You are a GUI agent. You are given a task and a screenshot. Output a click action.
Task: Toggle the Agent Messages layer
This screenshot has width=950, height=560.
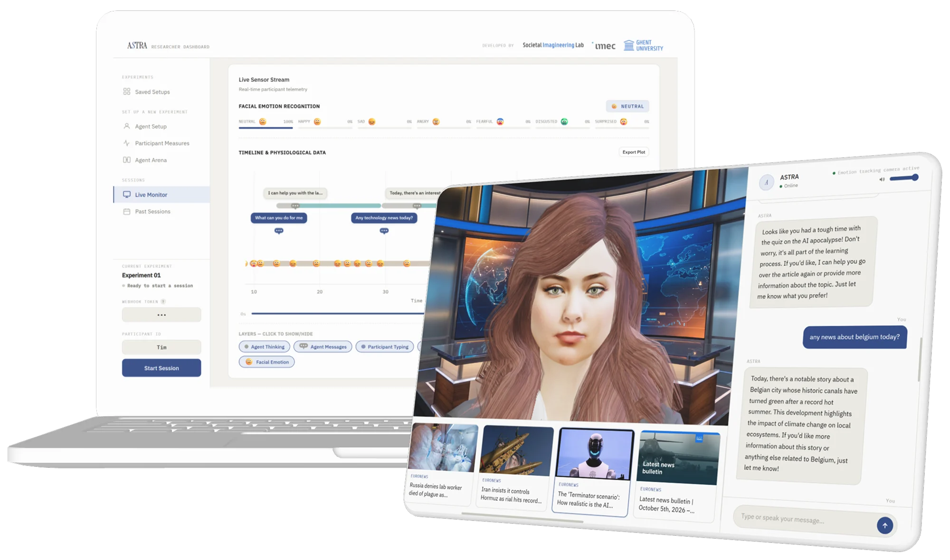coord(323,347)
